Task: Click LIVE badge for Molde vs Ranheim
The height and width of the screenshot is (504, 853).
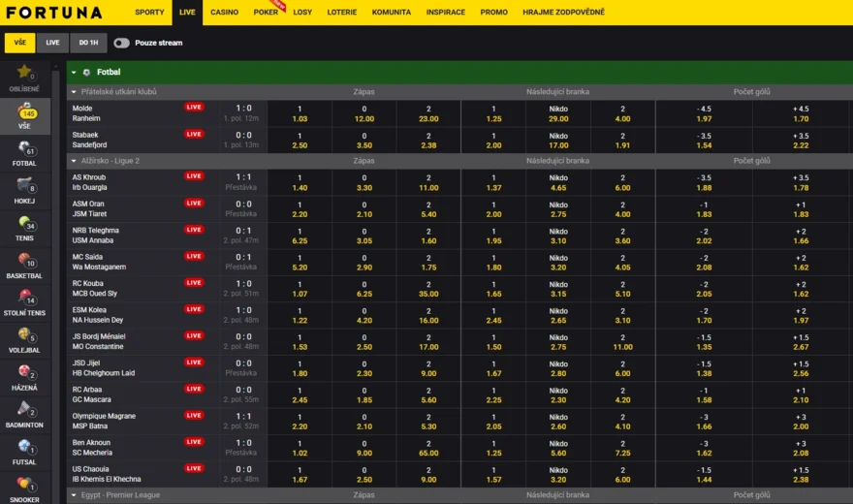Action: point(194,108)
